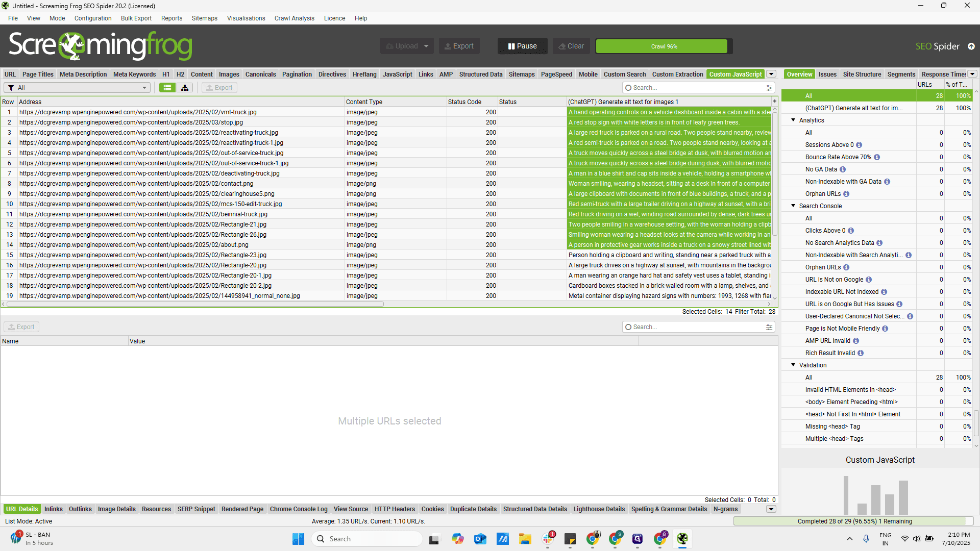The height and width of the screenshot is (551, 980).
Task: Switch to list view mode
Action: (167, 88)
